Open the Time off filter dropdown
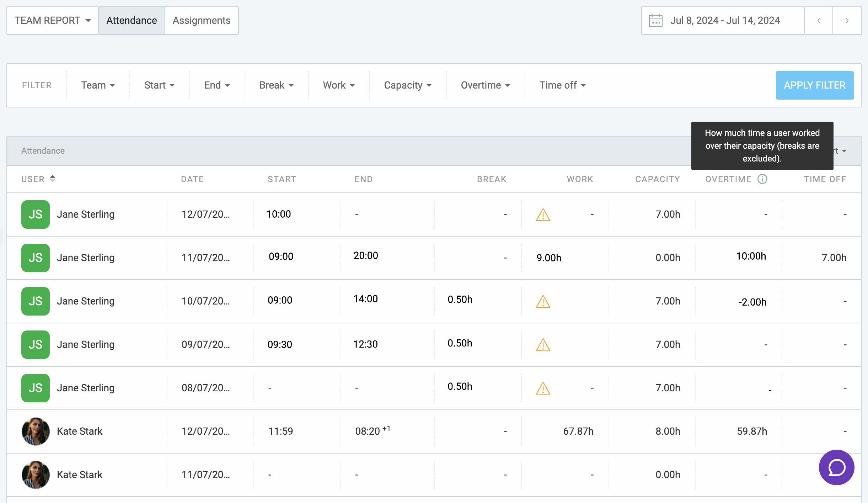This screenshot has height=503, width=868. coord(562,85)
